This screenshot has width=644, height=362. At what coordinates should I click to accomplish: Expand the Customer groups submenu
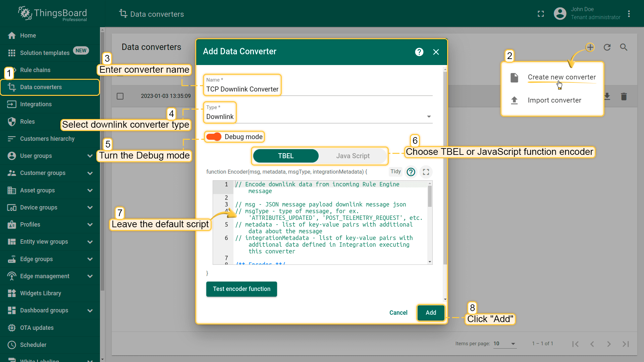click(90, 173)
